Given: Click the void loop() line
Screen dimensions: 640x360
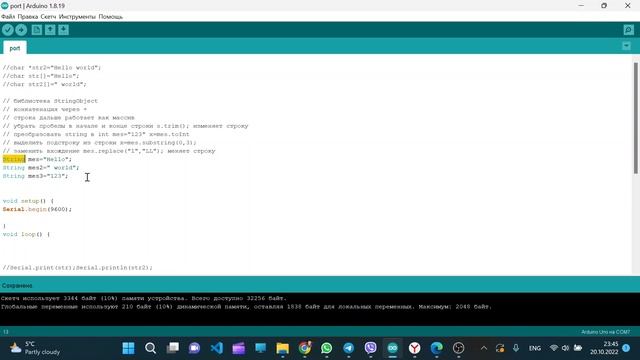Looking at the screenshot, I should point(26,234).
